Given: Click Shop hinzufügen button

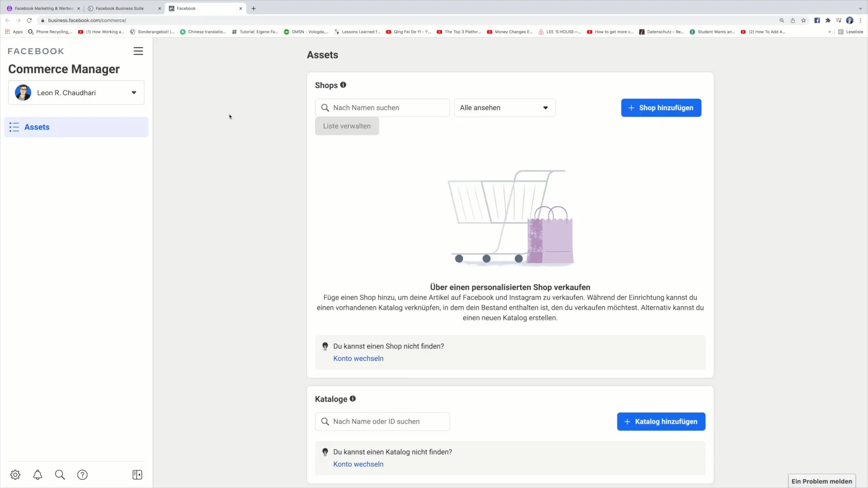Looking at the screenshot, I should click(x=661, y=108).
